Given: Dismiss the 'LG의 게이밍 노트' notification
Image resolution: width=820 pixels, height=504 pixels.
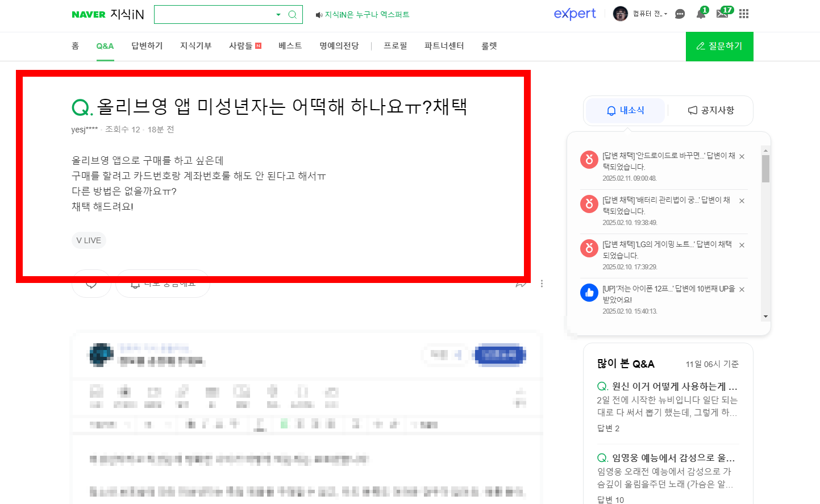Looking at the screenshot, I should [x=742, y=245].
